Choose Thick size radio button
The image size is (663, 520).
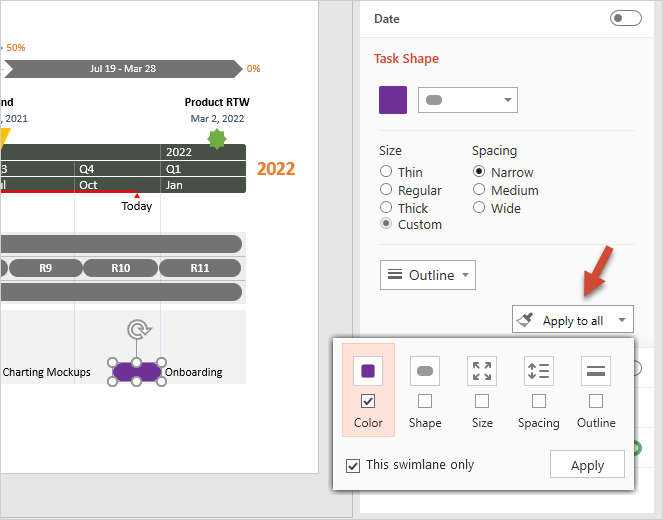[386, 207]
